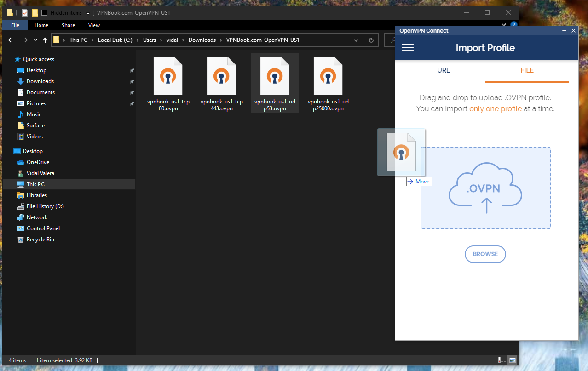Click the Network icon in sidebar
Screen dimensions: 588x371
tap(20, 217)
